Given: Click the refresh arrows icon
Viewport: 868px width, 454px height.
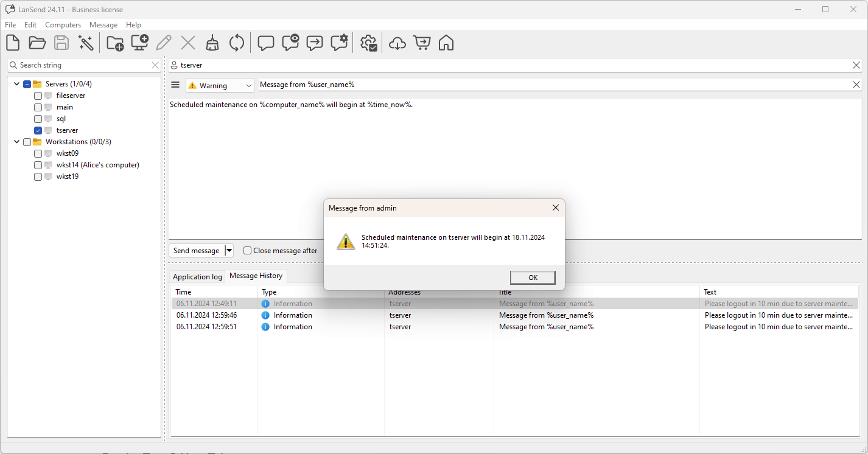Looking at the screenshot, I should tap(237, 43).
